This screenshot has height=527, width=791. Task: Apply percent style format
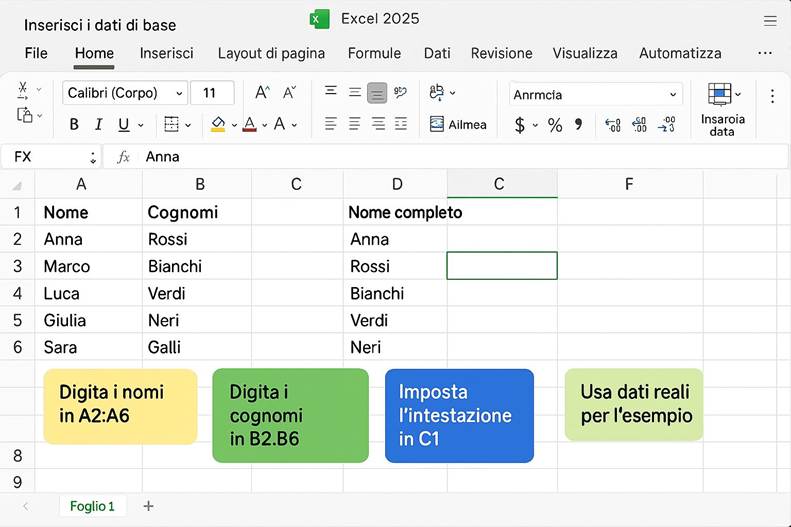point(555,125)
